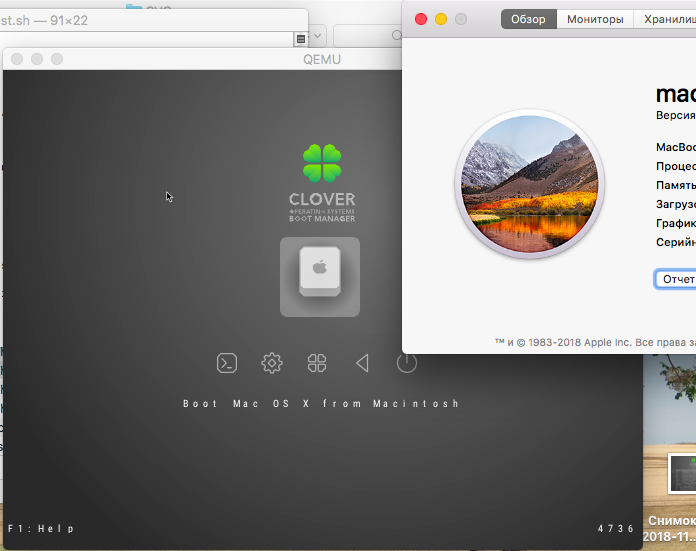This screenshot has height=551, width=696.
Task: Click the Apple copyright footer text
Action: tap(595, 342)
